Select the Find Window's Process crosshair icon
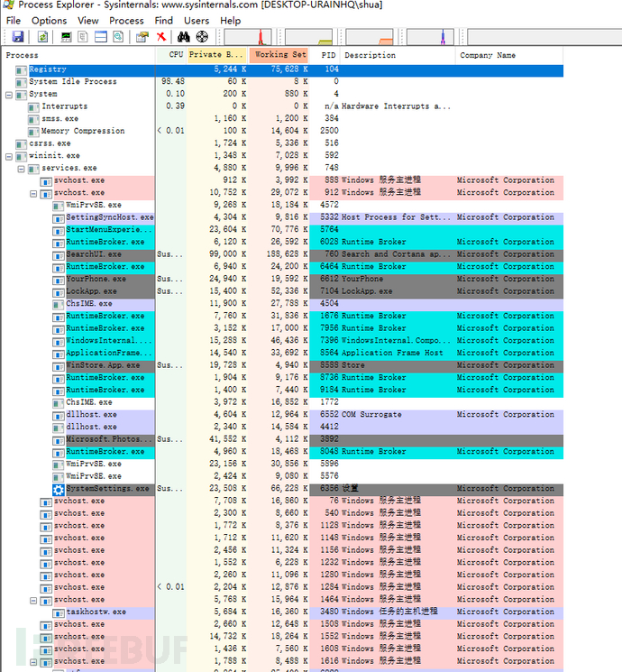The width and height of the screenshot is (622, 672). (202, 36)
